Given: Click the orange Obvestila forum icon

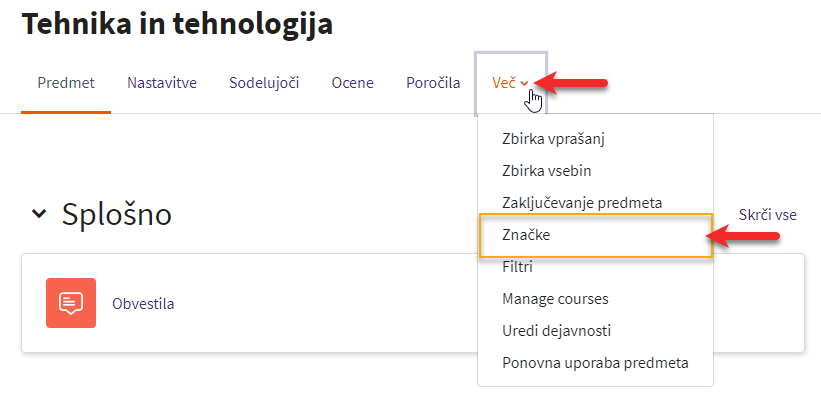Looking at the screenshot, I should 71,303.
